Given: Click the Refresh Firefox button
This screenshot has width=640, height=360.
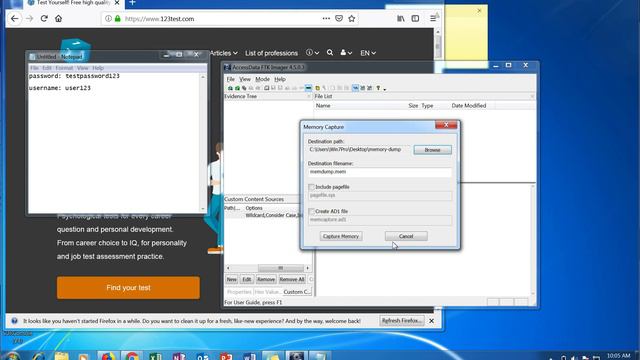Looking at the screenshot, I should click(x=402, y=321).
